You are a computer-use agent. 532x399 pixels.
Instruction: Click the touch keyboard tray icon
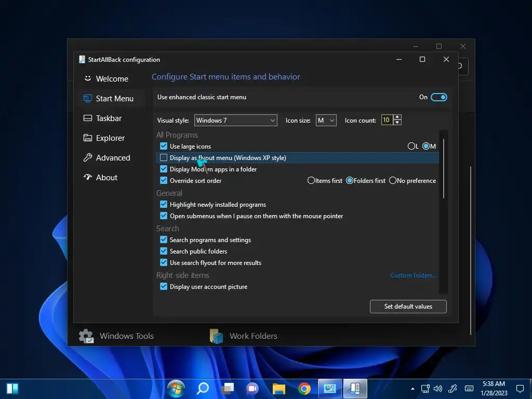click(x=469, y=389)
